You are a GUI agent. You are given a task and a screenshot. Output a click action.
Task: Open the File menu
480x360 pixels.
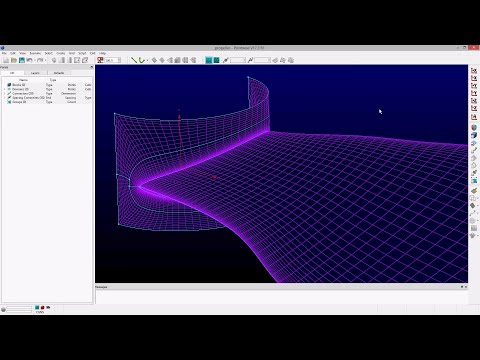pos(4,53)
